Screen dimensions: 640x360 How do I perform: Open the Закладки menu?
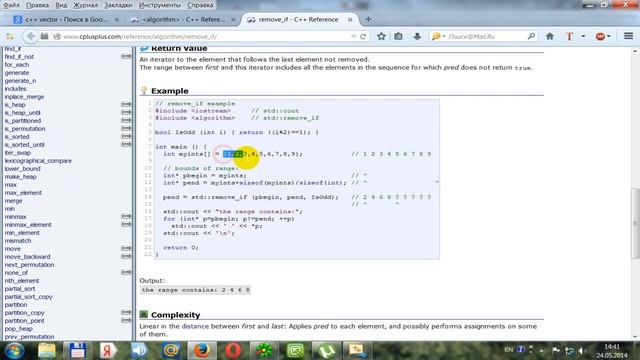(x=118, y=5)
